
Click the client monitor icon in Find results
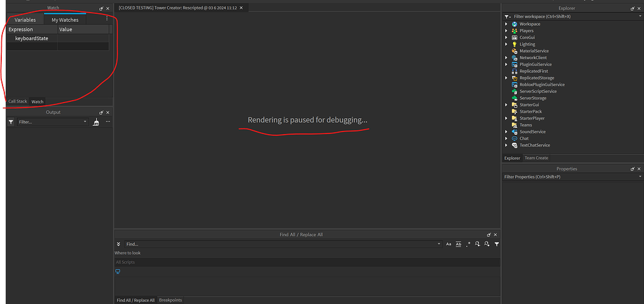click(x=118, y=271)
